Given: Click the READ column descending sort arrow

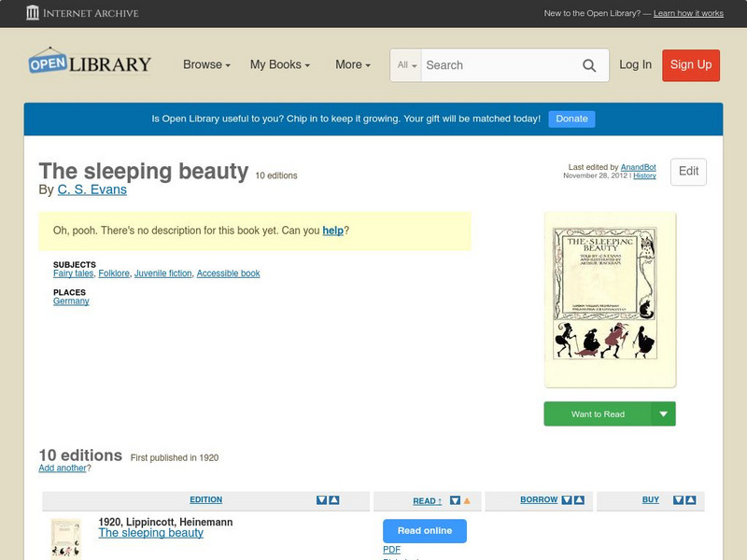Looking at the screenshot, I should 454,499.
